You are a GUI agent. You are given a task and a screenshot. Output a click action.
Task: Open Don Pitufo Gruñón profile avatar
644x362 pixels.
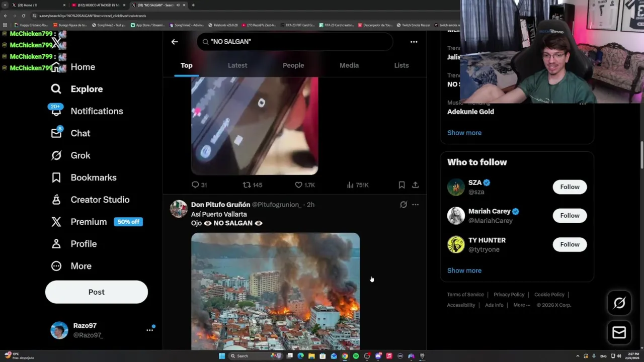[x=179, y=209]
